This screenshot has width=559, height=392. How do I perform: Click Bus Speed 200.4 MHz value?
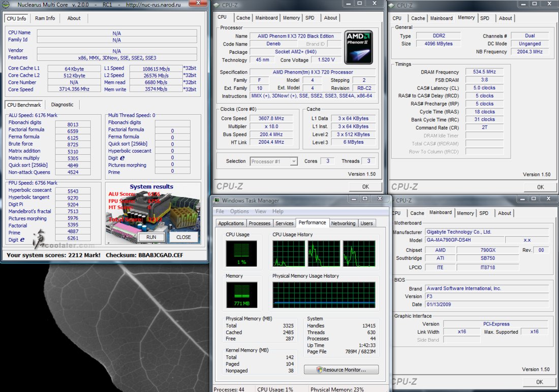[x=271, y=135]
